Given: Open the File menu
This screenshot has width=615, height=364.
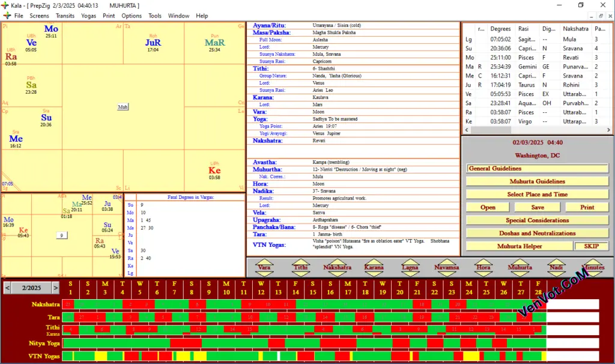Looking at the screenshot, I should pyautogui.click(x=19, y=16).
